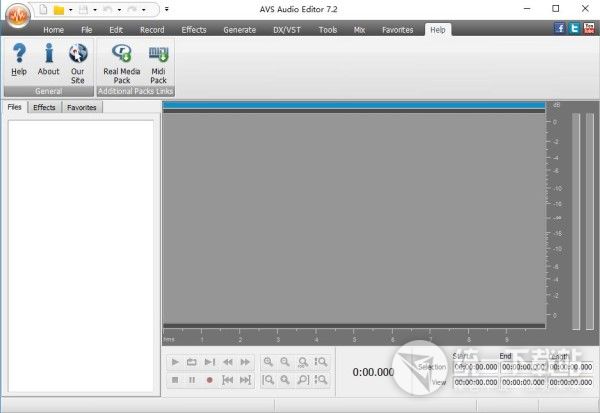600x413 pixels.
Task: Open the Edit ribbon tab
Action: click(116, 29)
